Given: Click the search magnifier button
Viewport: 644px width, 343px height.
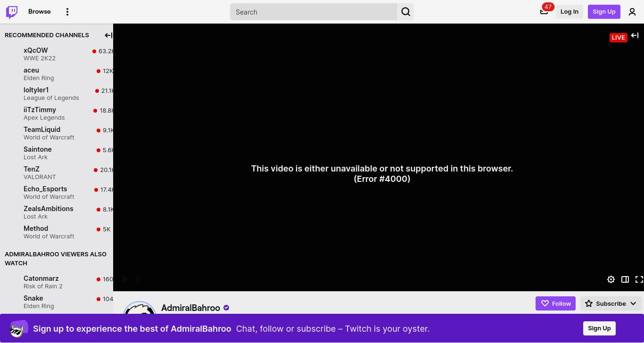Looking at the screenshot, I should pyautogui.click(x=406, y=12).
